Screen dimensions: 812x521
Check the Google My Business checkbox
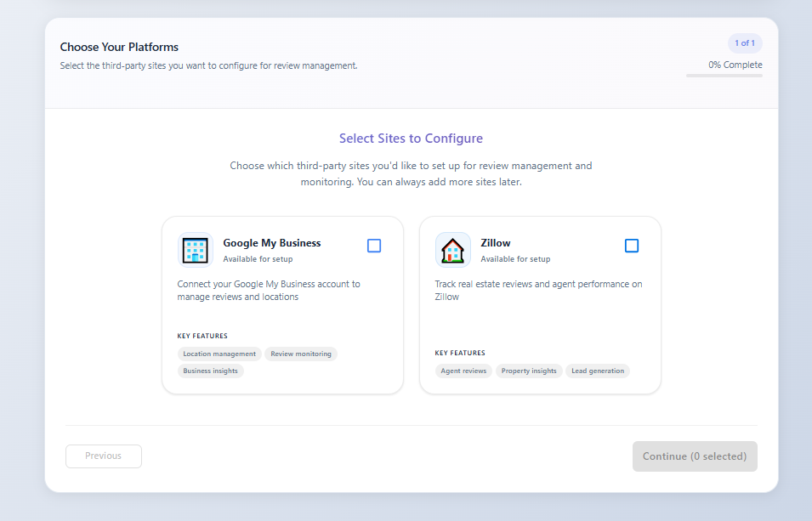[374, 246]
